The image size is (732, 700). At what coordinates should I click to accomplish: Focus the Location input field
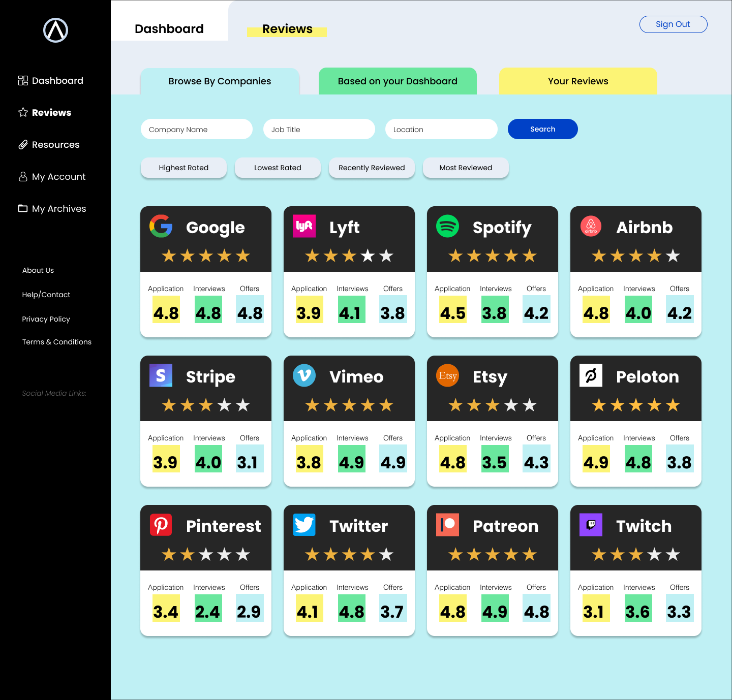(441, 129)
